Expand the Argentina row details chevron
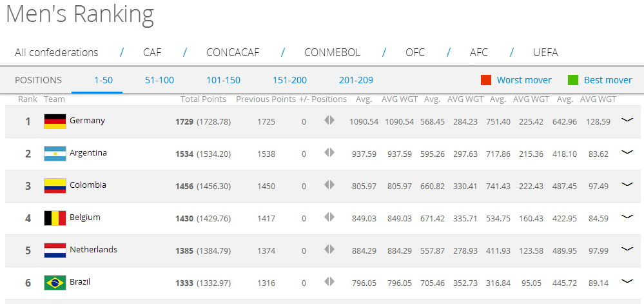644x304 pixels. click(627, 152)
